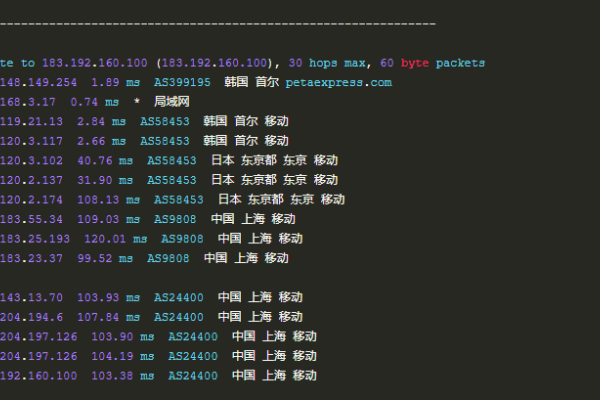The height and width of the screenshot is (400, 600).
Task: Click the 183.55.34 hop address
Action: (x=32, y=218)
